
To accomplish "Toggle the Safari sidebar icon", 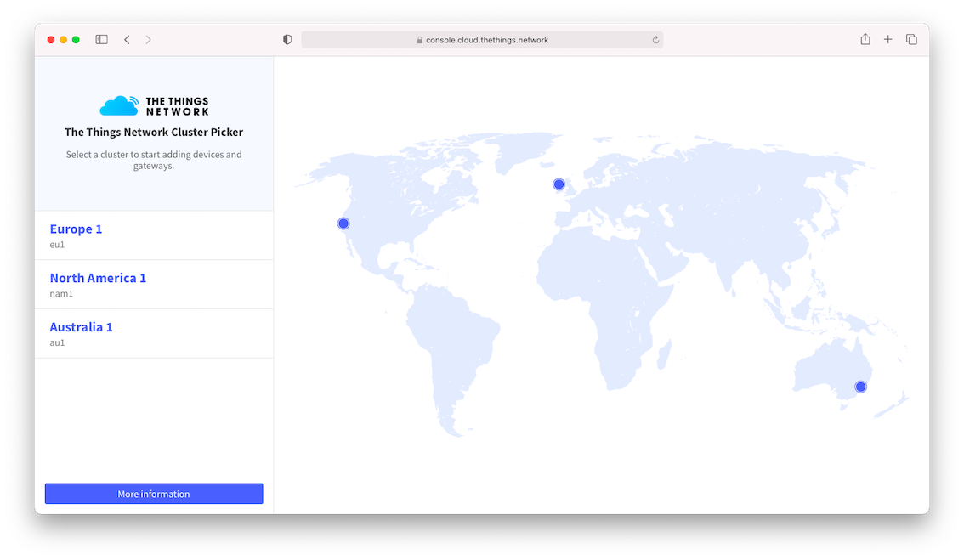I will [101, 40].
